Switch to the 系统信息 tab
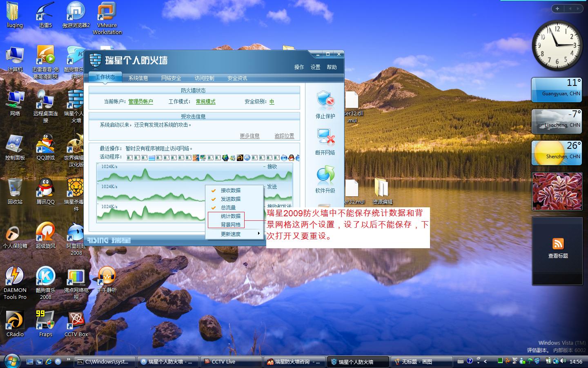588x368 pixels. point(138,78)
